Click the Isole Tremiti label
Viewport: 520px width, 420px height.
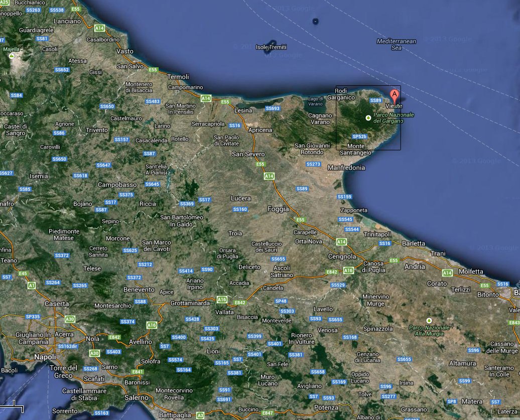point(271,47)
